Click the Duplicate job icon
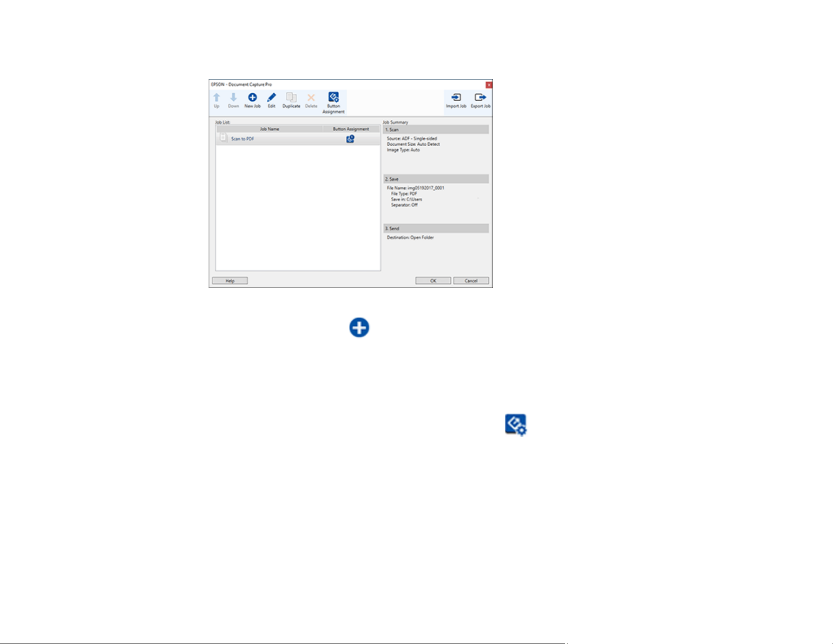833x644 pixels. pos(291,97)
